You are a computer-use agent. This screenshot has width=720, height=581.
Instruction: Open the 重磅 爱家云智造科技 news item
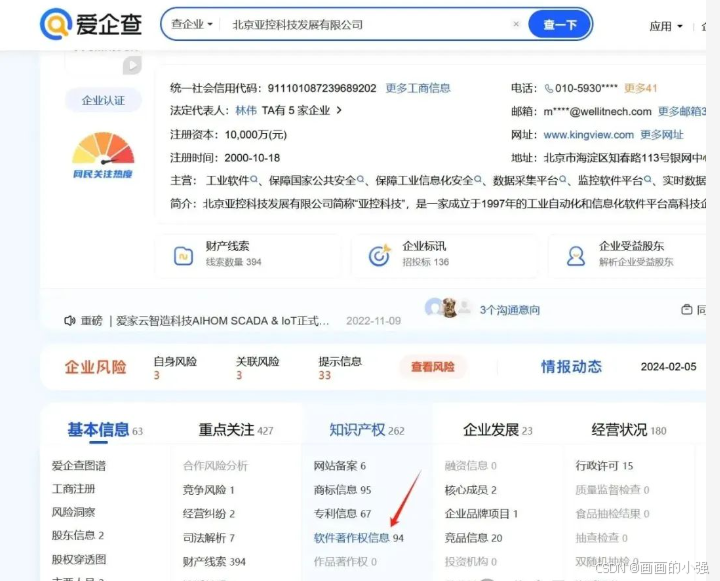click(222, 321)
